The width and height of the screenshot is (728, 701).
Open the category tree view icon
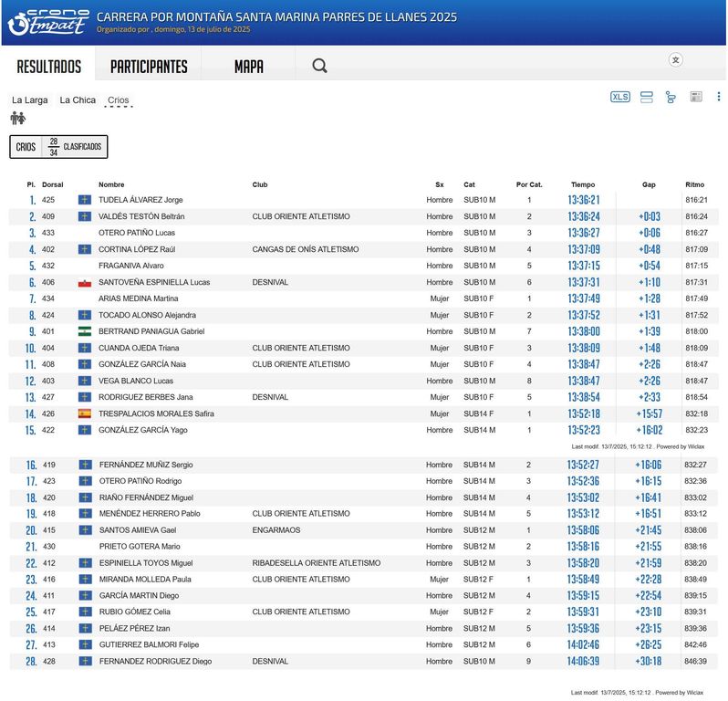tap(671, 97)
